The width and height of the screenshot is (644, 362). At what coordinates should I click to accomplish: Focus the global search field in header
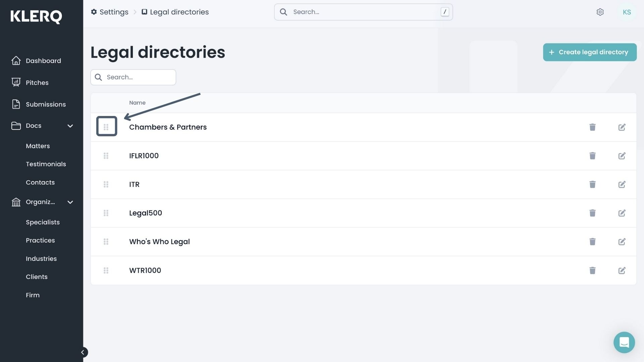click(363, 12)
